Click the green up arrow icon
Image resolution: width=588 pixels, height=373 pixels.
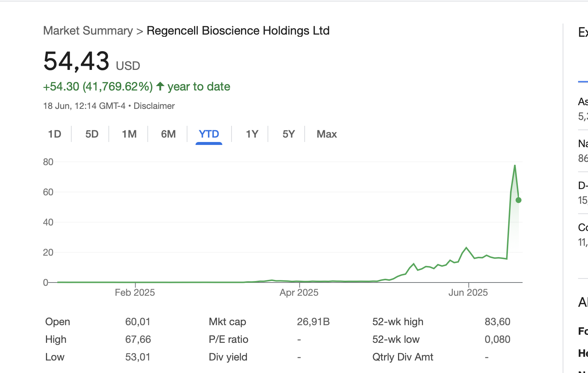click(x=160, y=86)
